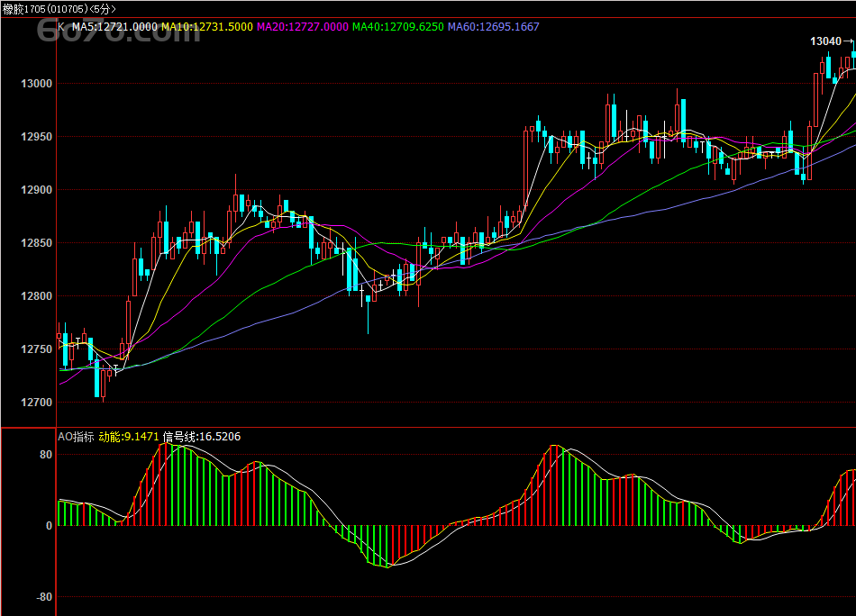This screenshot has height=616, width=856.
Task: Click the 12700 price axis label
Action: tap(37, 403)
